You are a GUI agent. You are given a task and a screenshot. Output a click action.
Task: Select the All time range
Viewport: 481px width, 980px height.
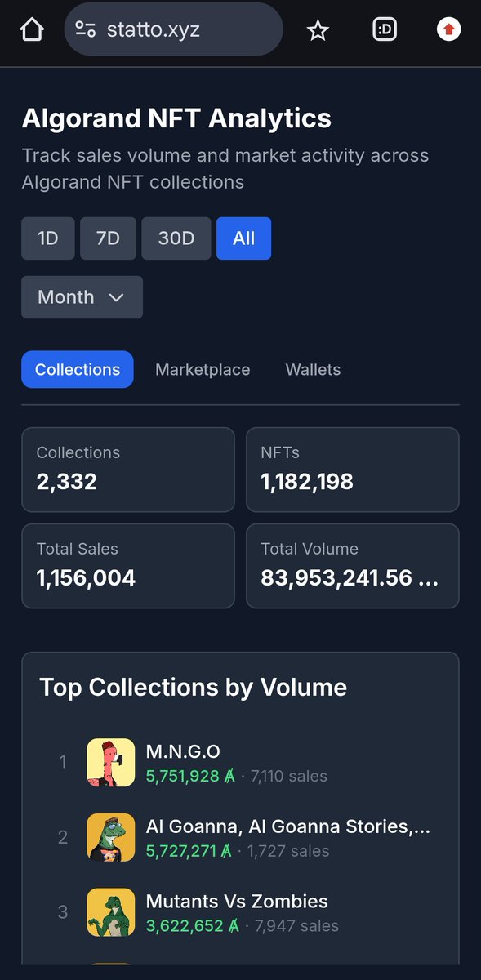point(243,238)
